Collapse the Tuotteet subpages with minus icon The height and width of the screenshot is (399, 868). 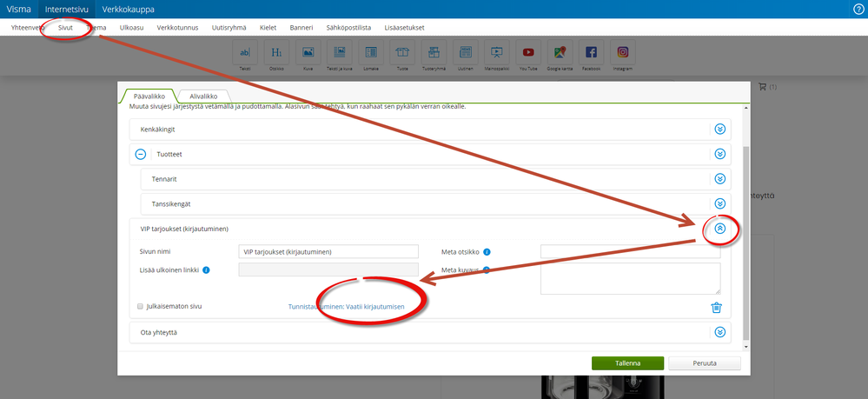(x=141, y=154)
